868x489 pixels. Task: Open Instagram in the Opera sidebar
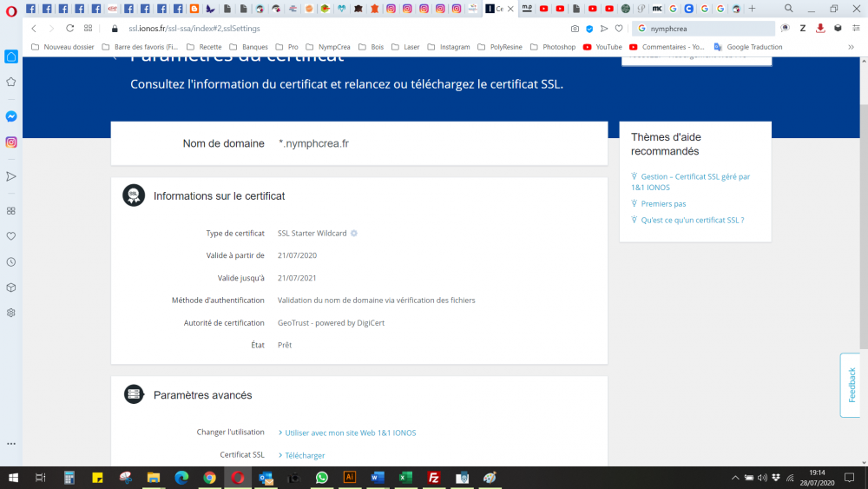click(11, 142)
